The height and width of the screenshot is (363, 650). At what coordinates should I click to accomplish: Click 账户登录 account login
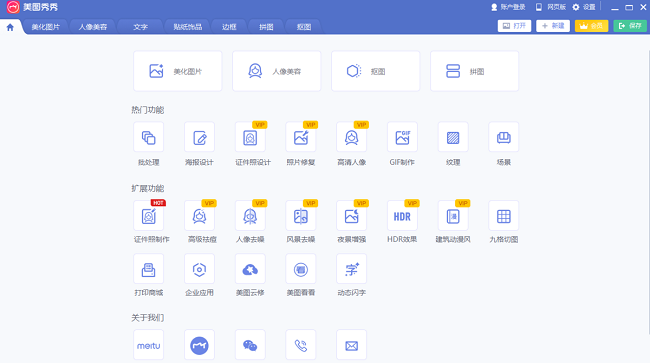508,7
